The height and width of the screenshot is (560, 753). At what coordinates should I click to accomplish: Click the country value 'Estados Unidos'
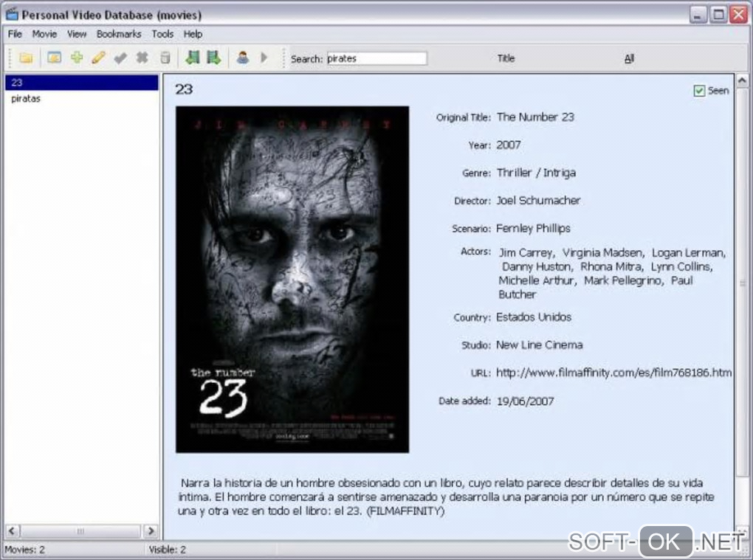point(534,317)
